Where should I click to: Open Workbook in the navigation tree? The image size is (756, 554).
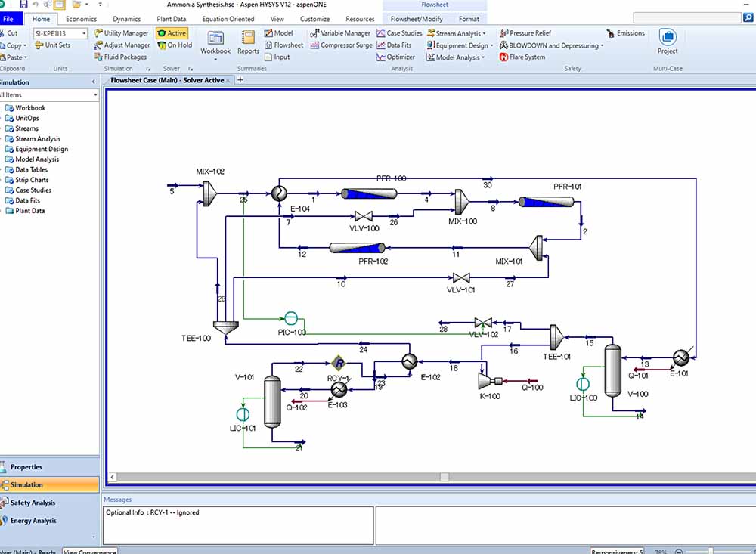point(25,108)
